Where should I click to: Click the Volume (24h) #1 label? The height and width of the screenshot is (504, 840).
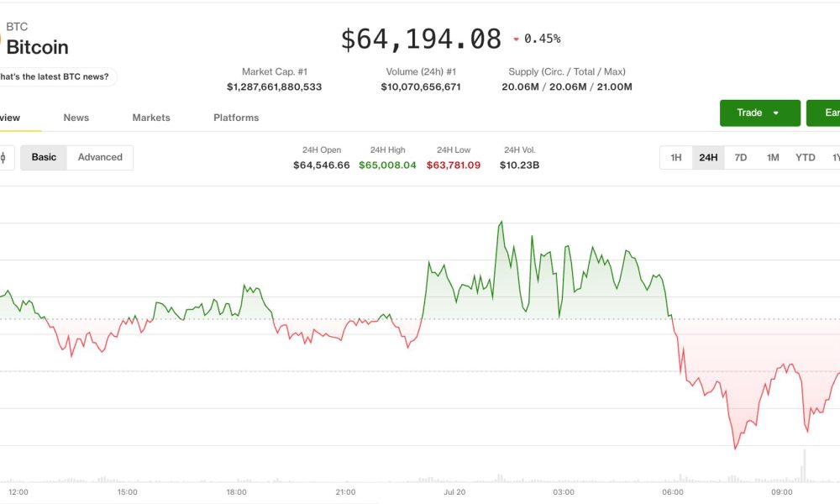[421, 71]
